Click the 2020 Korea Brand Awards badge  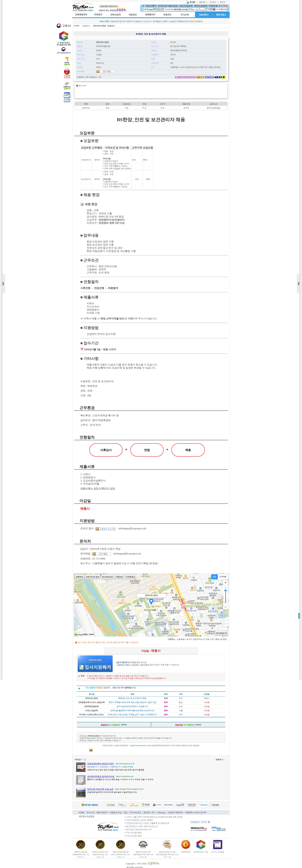point(143,844)
